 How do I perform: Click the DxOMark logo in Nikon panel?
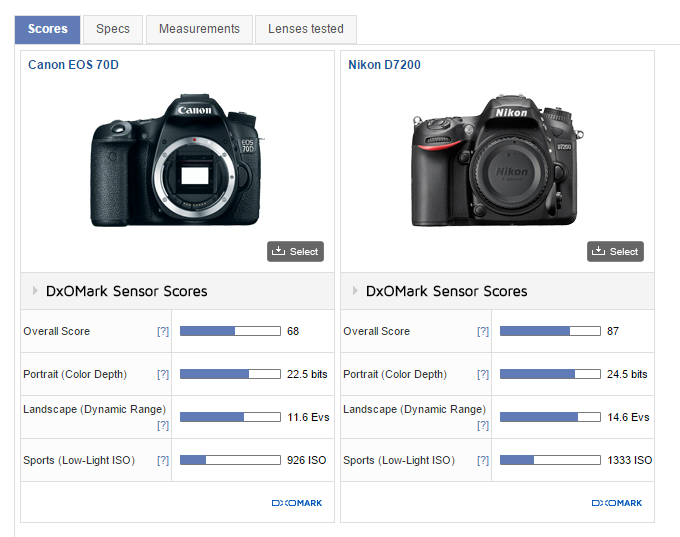tap(617, 503)
